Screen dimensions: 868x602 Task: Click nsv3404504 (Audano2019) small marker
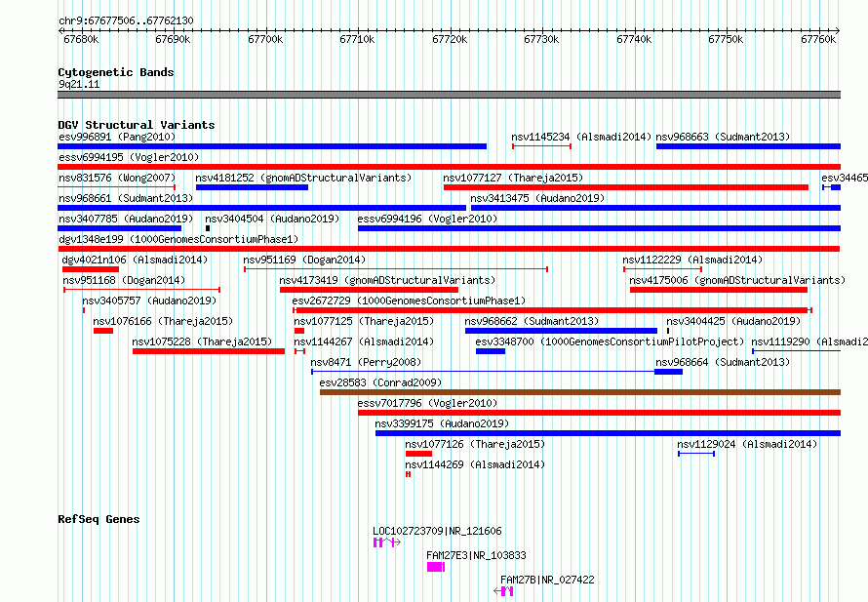(x=208, y=228)
